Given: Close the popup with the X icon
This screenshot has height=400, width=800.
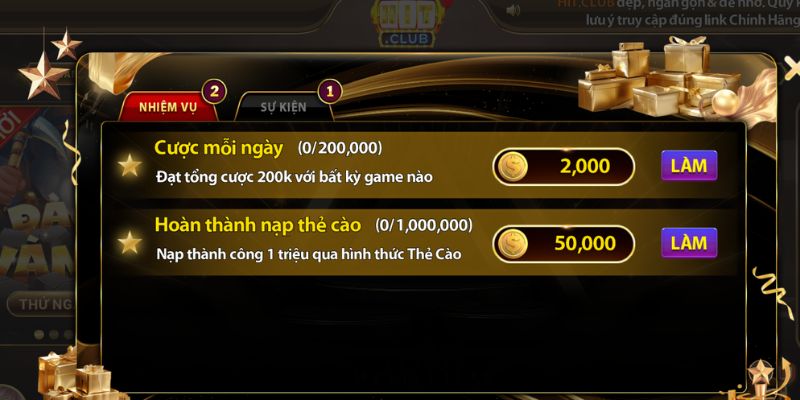Looking at the screenshot, I should click(x=792, y=68).
